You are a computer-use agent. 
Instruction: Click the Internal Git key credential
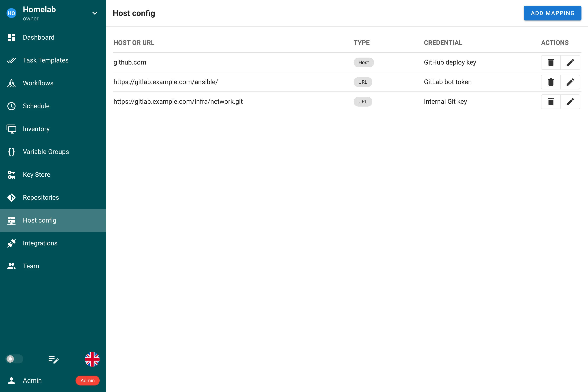pyautogui.click(x=445, y=101)
